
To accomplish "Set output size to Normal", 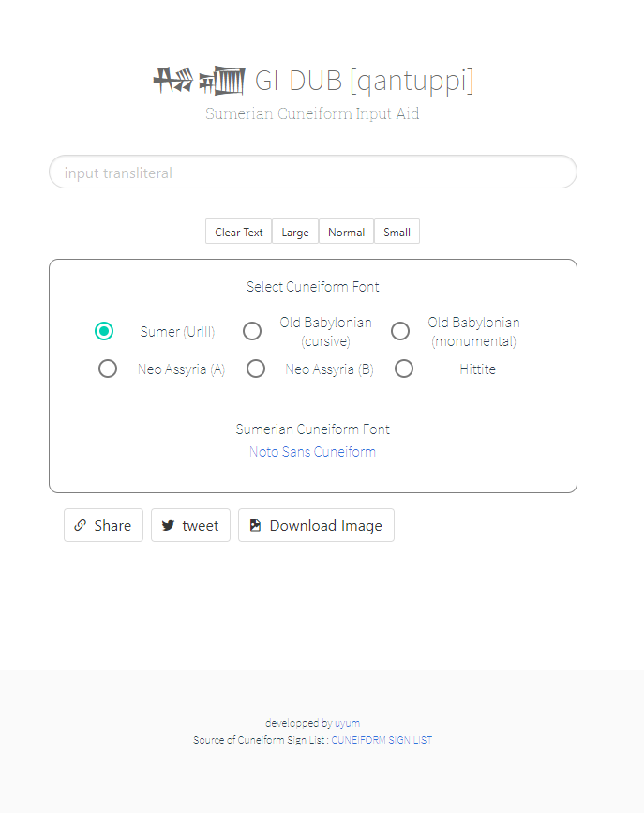I will pos(346,232).
